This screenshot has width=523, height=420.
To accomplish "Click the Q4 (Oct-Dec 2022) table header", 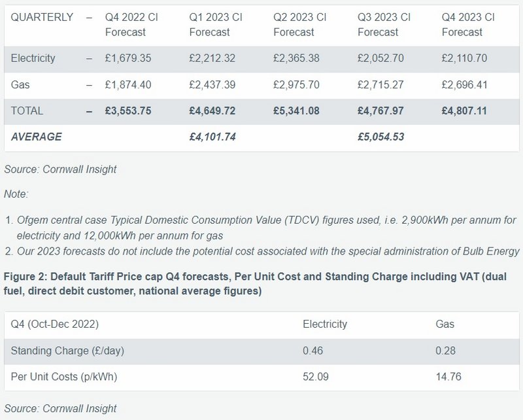I will pyautogui.click(x=54, y=324).
